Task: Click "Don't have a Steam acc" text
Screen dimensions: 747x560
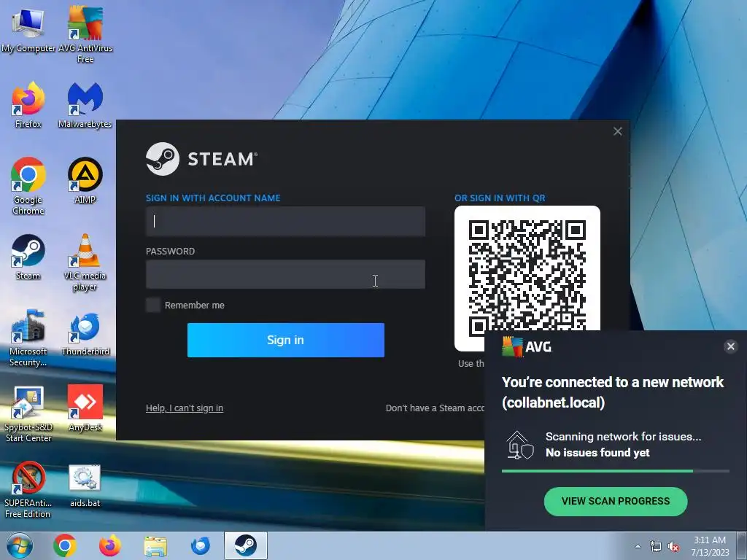Action: pos(435,408)
